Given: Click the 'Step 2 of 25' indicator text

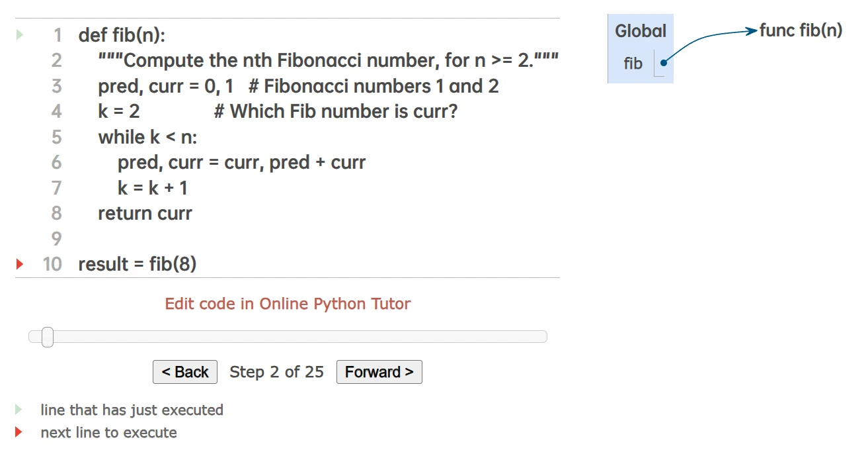Looking at the screenshot, I should pos(276,372).
